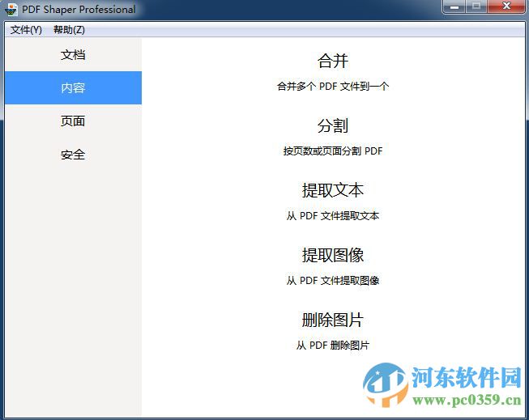Open the 安全 sidebar tab
This screenshot has width=529, height=420.
(73, 155)
